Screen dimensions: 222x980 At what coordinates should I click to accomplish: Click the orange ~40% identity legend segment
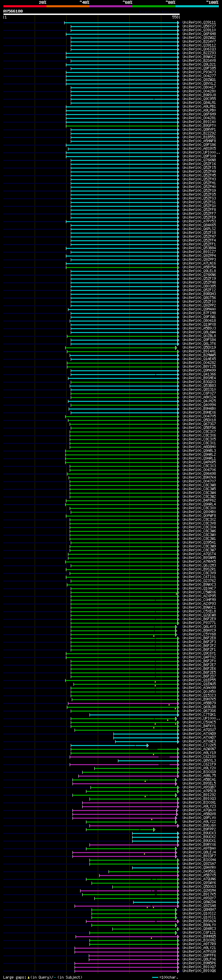(68, 6)
